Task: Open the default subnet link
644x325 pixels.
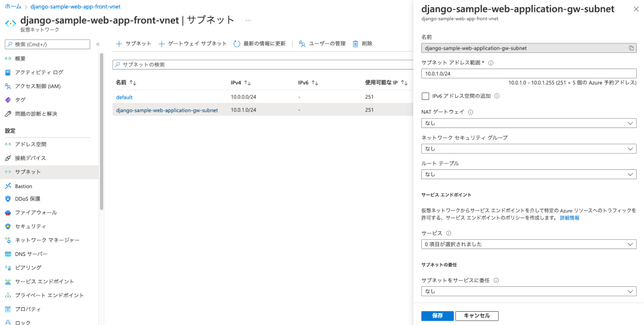Action: 124,97
